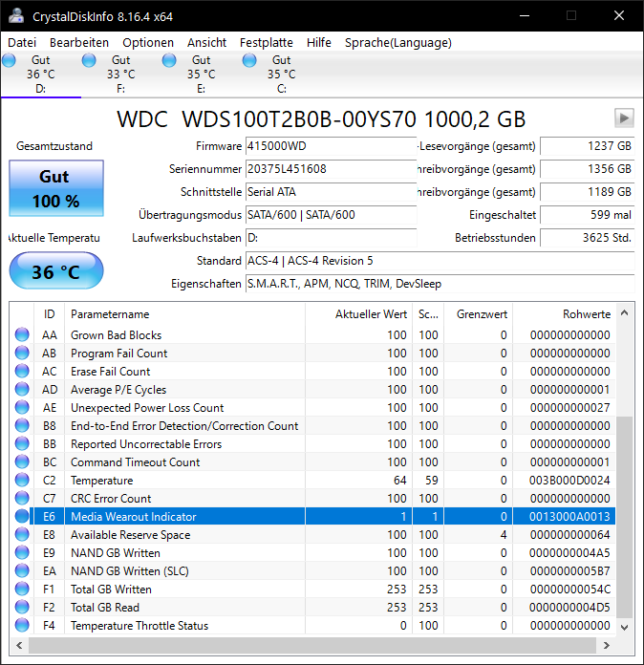This screenshot has height=665, width=644.
Task: Switch to the E: drive tab
Action: tap(201, 75)
